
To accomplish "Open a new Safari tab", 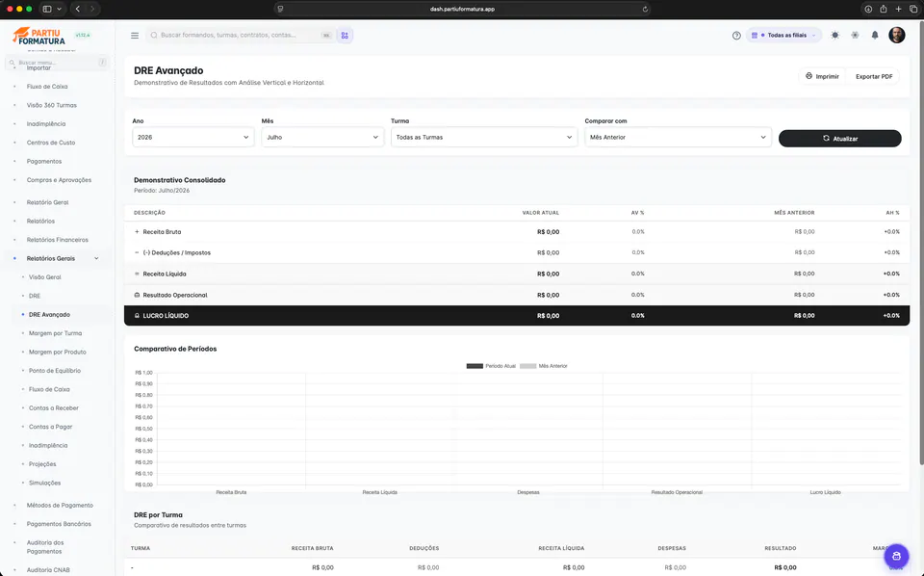I will (898, 9).
